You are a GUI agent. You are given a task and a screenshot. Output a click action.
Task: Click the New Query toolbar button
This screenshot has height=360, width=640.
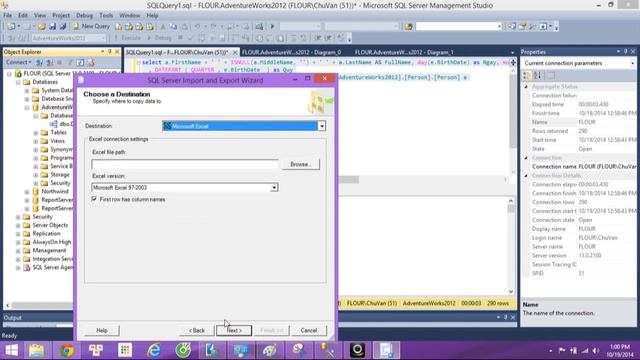[x=91, y=26]
